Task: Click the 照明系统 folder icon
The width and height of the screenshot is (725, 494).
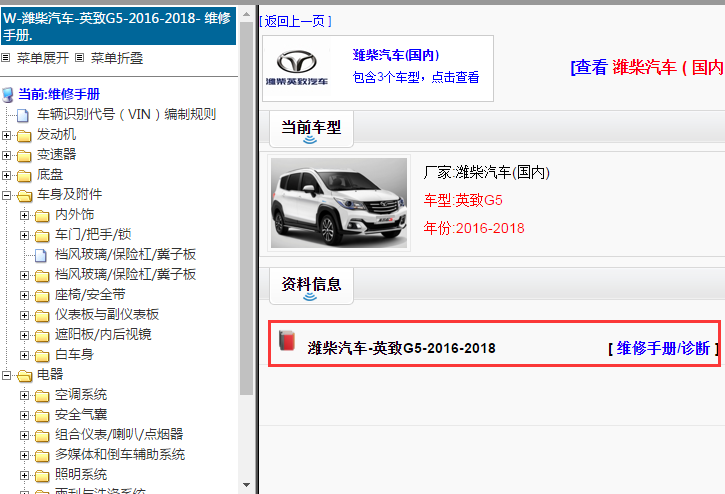Action: click(42, 475)
